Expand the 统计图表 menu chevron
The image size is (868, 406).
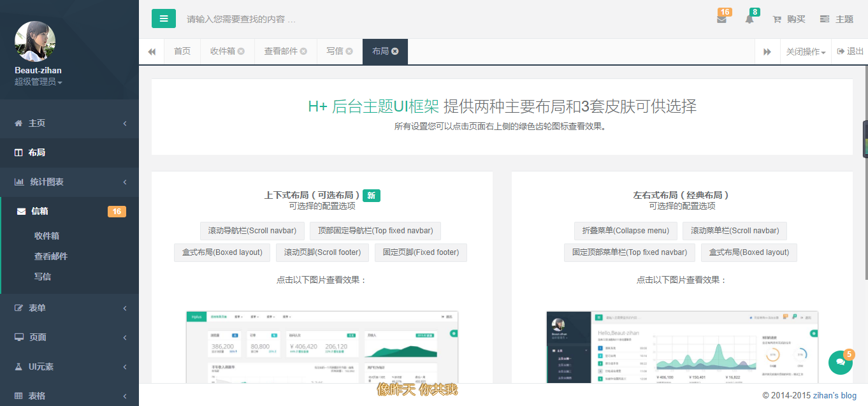[125, 182]
